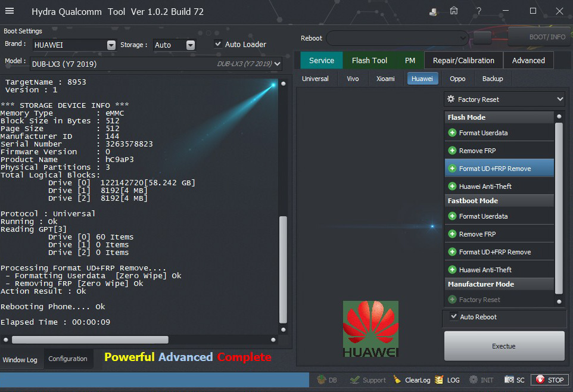Image resolution: width=573 pixels, height=392 pixels.
Task: Select the Xioami sub-tab
Action: coord(385,79)
